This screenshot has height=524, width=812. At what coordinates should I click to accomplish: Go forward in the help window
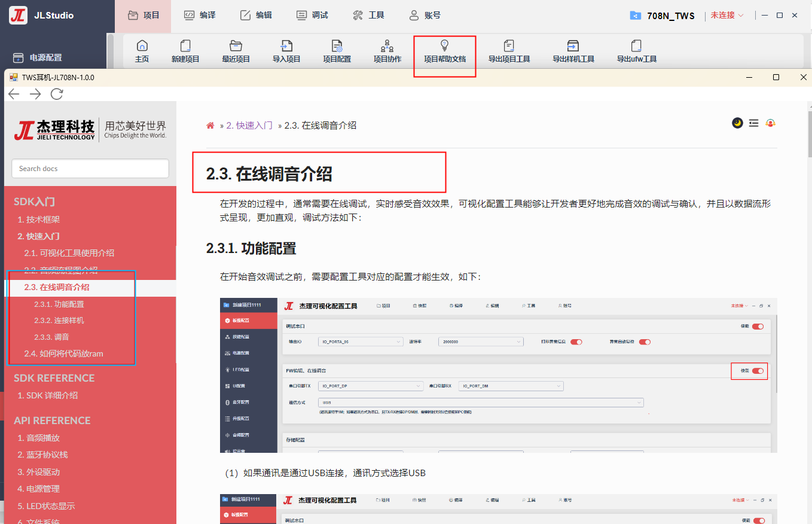click(x=35, y=94)
